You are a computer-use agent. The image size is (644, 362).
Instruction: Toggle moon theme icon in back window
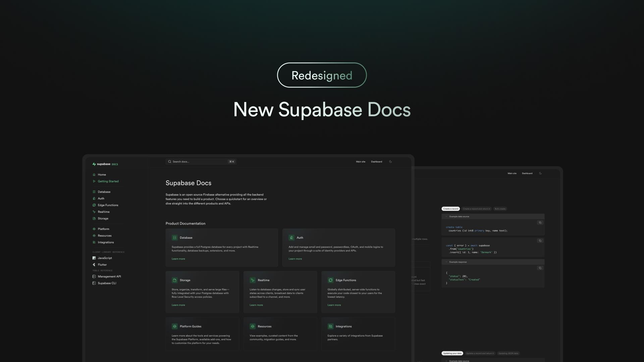click(x=540, y=173)
